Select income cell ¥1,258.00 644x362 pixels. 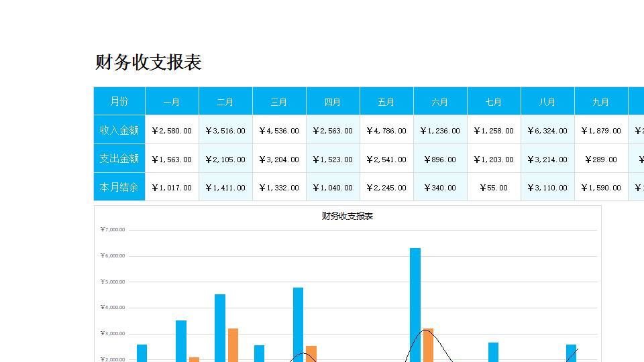click(x=494, y=129)
